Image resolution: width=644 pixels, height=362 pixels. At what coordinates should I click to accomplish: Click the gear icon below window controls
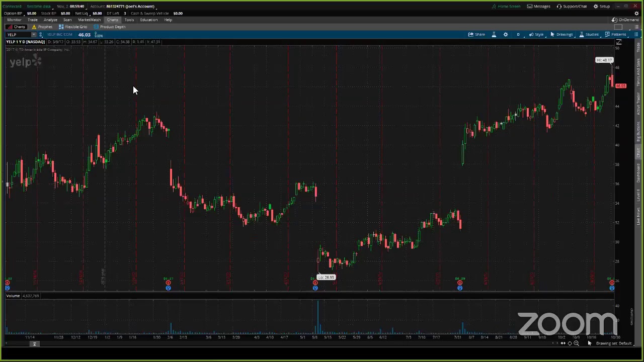click(x=636, y=13)
